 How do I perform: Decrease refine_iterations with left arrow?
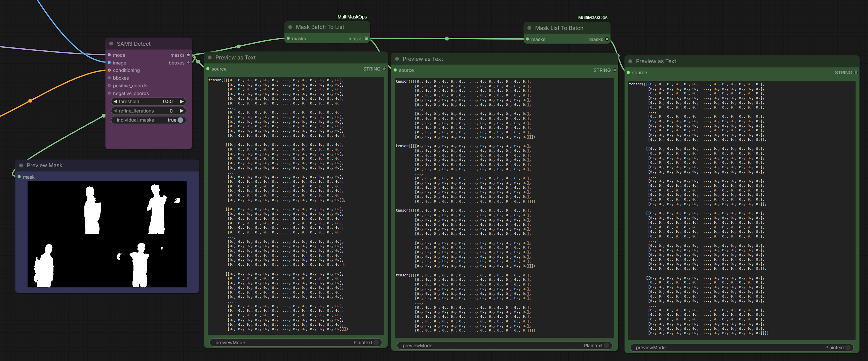[115, 111]
